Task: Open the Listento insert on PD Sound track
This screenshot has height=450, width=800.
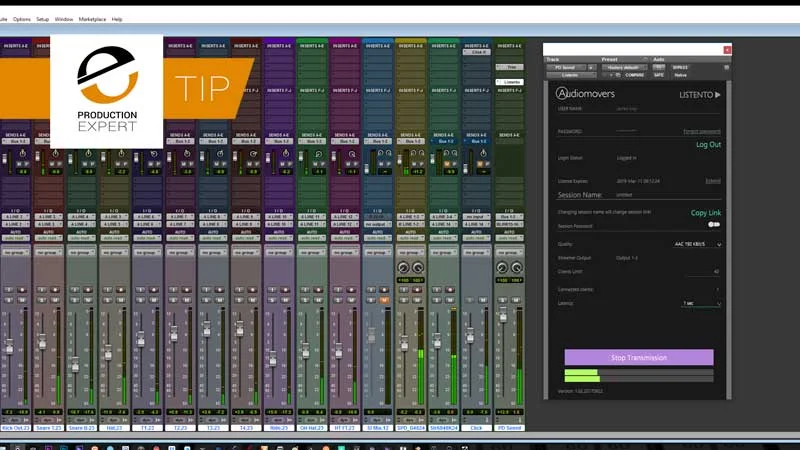Action: 509,82
